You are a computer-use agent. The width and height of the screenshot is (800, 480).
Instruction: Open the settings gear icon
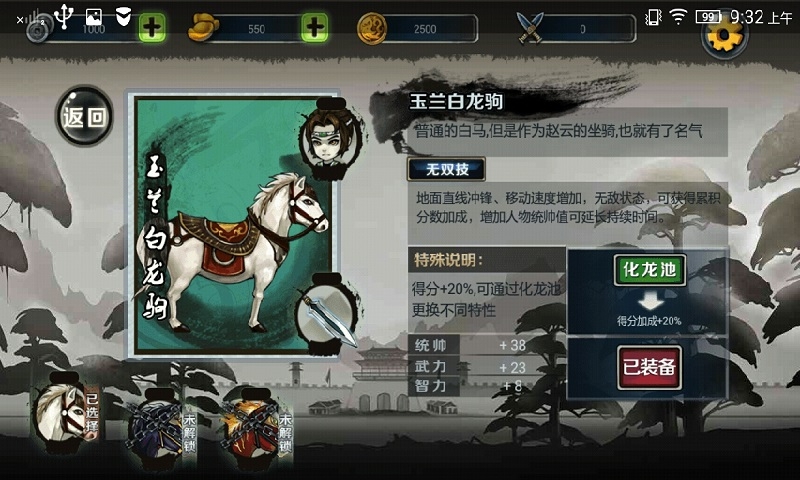pyautogui.click(x=724, y=37)
